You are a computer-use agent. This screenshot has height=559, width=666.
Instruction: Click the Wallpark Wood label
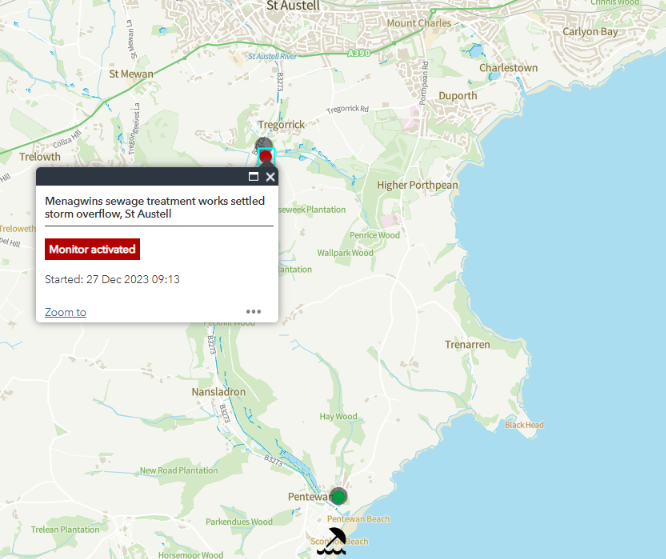[x=345, y=253]
